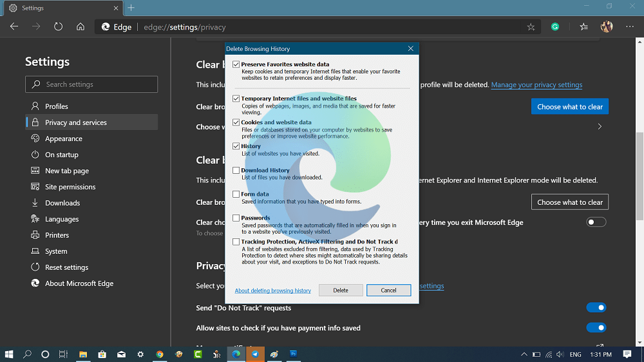The height and width of the screenshot is (362, 644).
Task: Uncheck the History checkbox
Action: pyautogui.click(x=236, y=146)
